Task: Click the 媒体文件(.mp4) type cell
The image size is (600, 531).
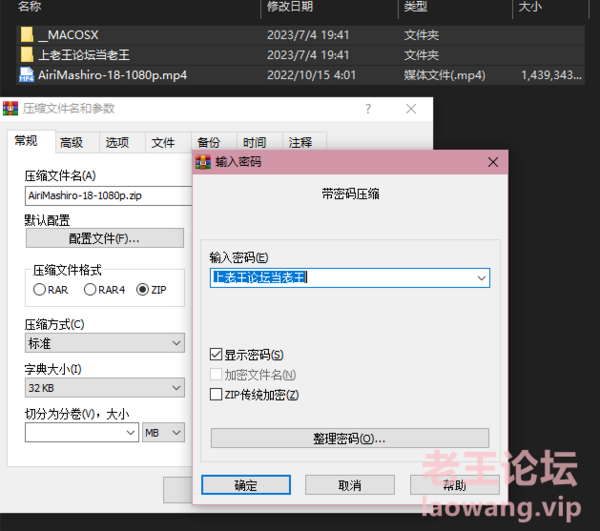Action: [x=445, y=75]
